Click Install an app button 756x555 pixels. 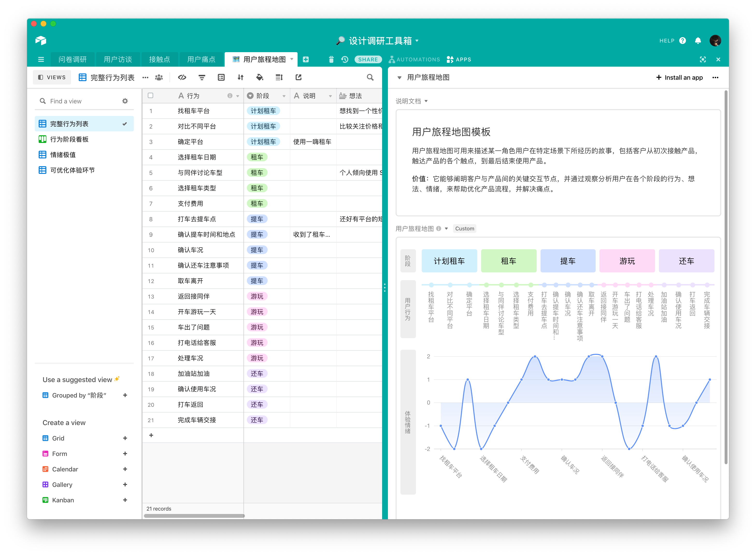click(x=679, y=78)
